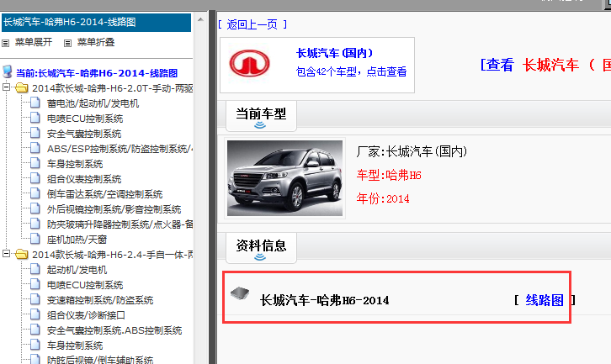Screen dimensions: 611x364
Task: Open 倒车雷达系统/空调控制系统 item
Action: click(105, 194)
